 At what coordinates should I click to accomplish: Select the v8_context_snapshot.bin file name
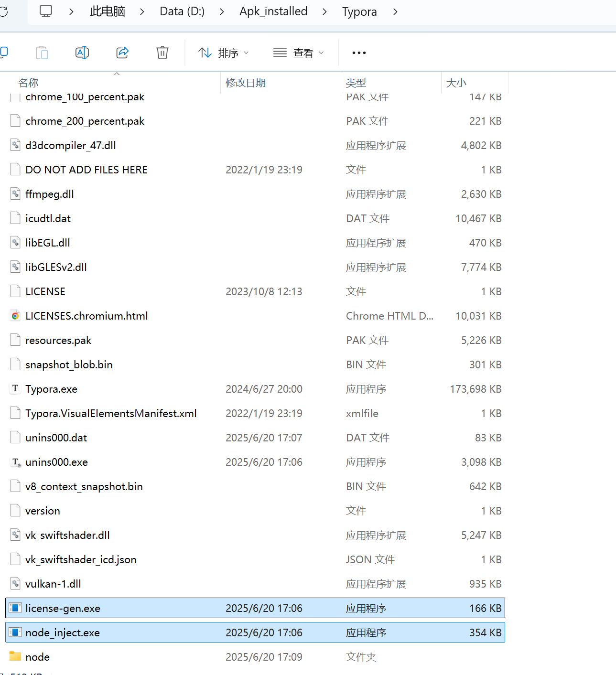pos(84,486)
